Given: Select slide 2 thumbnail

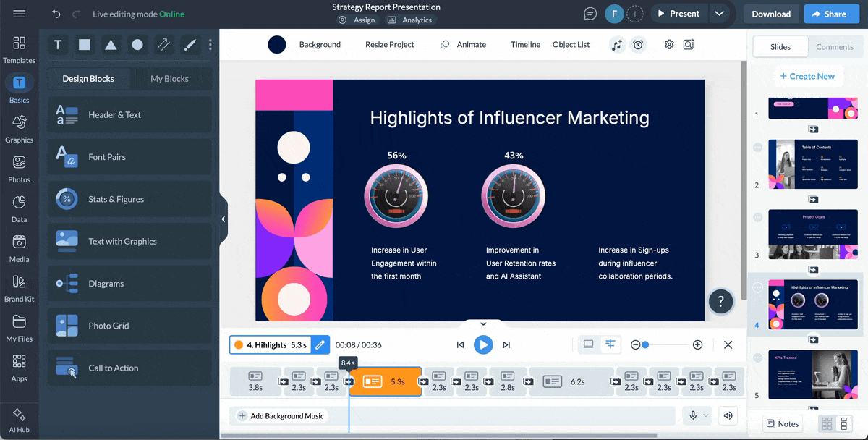Looking at the screenshot, I should 812,164.
